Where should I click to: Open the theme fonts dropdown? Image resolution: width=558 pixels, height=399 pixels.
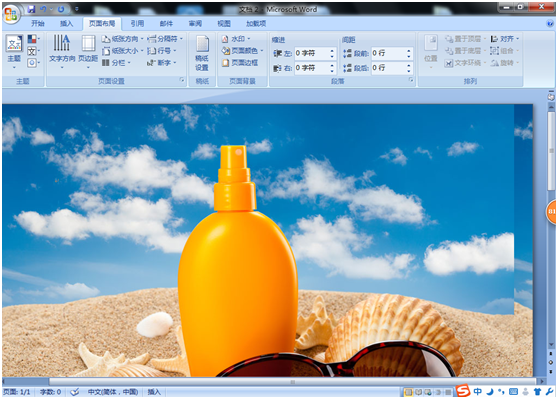[x=33, y=51]
